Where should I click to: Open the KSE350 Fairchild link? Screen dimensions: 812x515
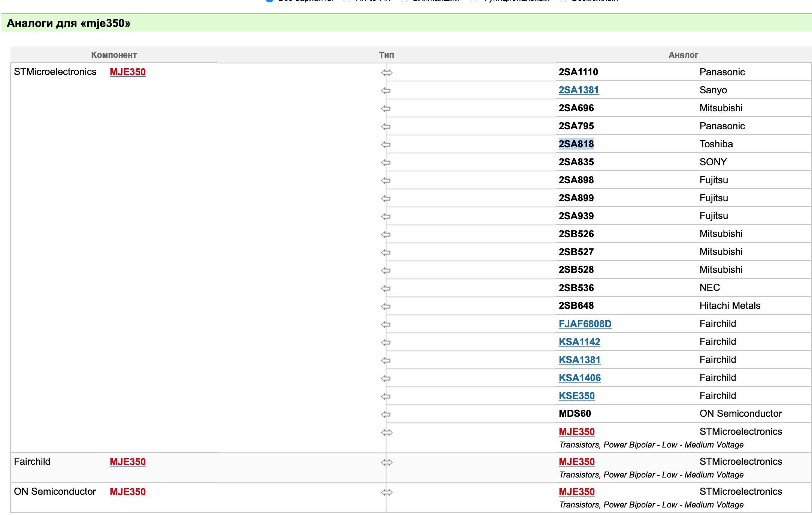pos(576,395)
